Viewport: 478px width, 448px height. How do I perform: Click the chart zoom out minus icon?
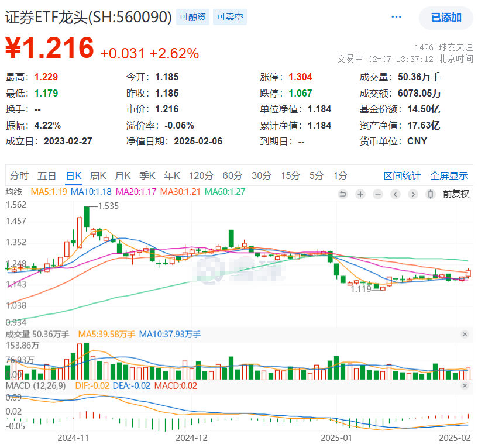(378, 194)
